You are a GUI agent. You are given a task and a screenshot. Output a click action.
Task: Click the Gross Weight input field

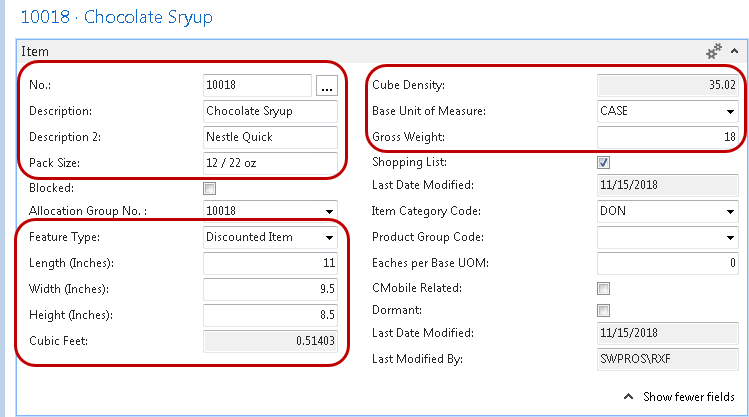coord(668,136)
